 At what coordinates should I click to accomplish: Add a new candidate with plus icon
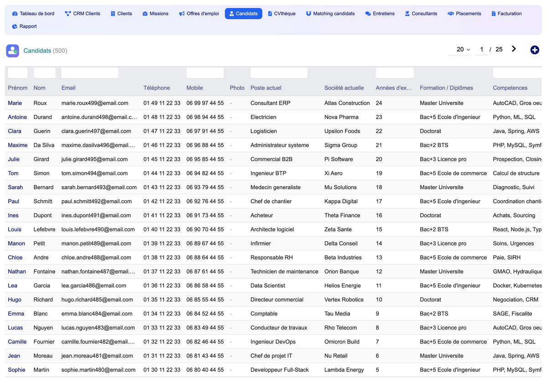coord(535,50)
